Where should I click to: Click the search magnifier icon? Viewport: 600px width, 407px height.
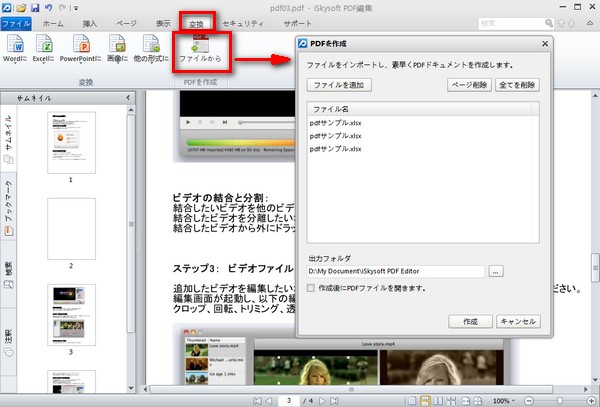pos(549,23)
